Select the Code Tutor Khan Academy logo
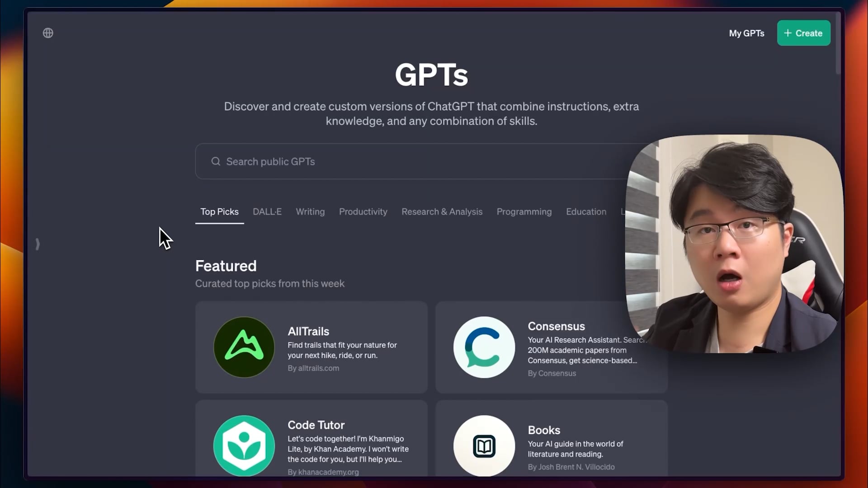Screen dimensions: 868x488 pyautogui.click(x=244, y=446)
